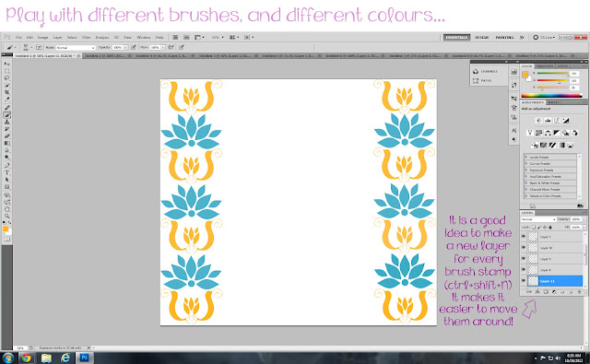Image resolution: width=590 pixels, height=364 pixels.
Task: Click the Rectangular Marquee tool
Action: 6,71
